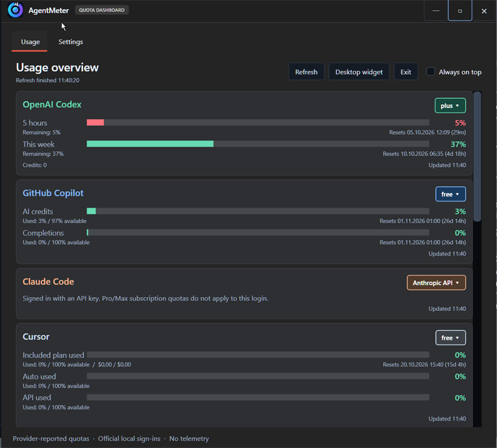Click 'Remaining: 5%' text
Image resolution: width=497 pixels, height=448 pixels.
(x=42, y=133)
